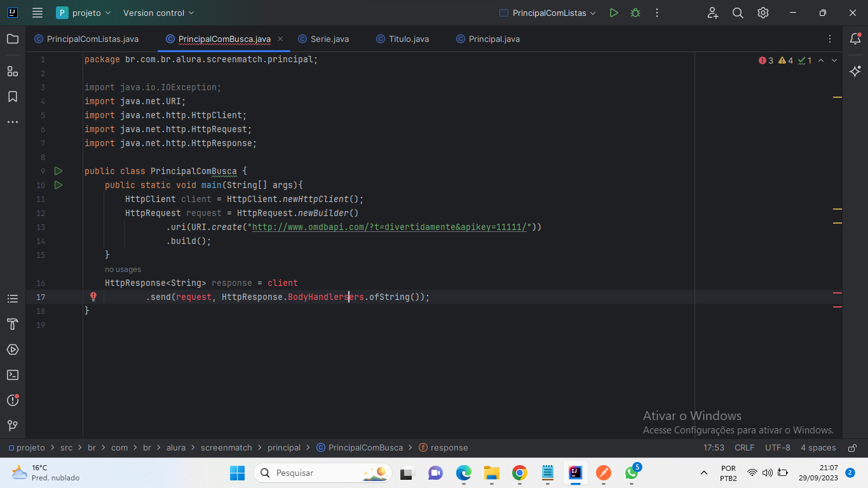
Task: Open the TODO list tool window
Action: coord(13,299)
